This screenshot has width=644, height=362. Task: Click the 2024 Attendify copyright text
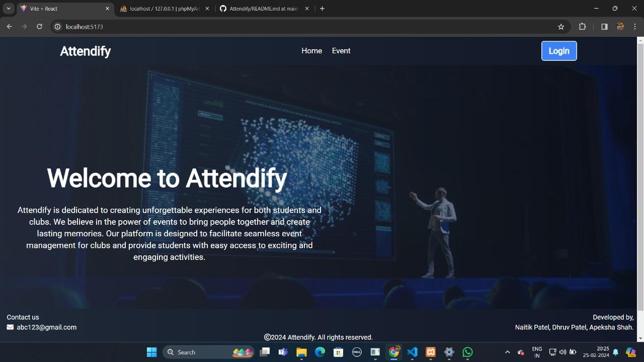pos(318,337)
